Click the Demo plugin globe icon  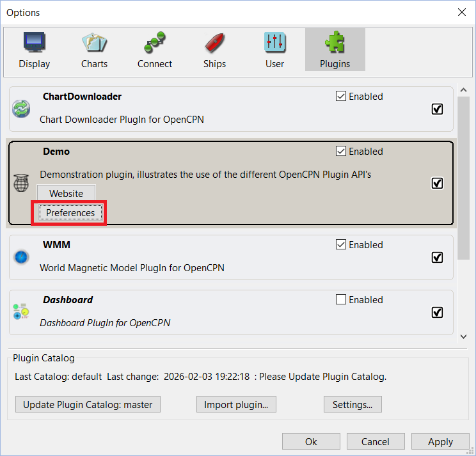(21, 183)
